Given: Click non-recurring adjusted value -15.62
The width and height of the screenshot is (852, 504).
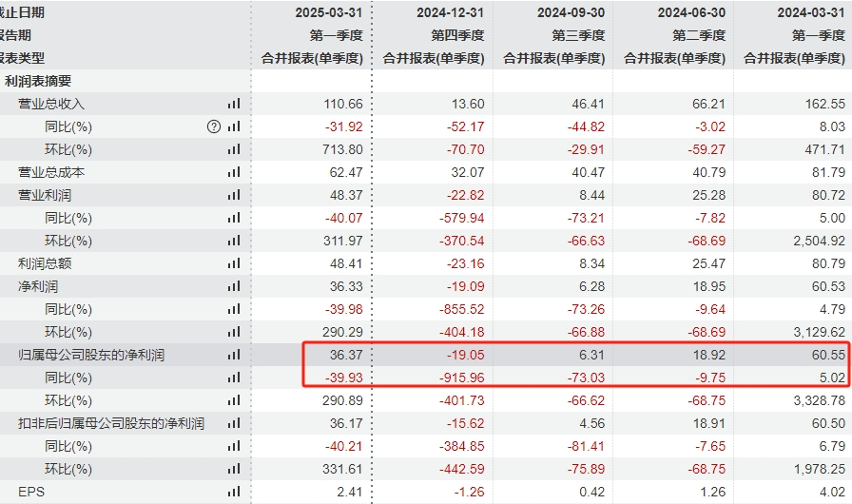Looking at the screenshot, I should coord(466,423).
